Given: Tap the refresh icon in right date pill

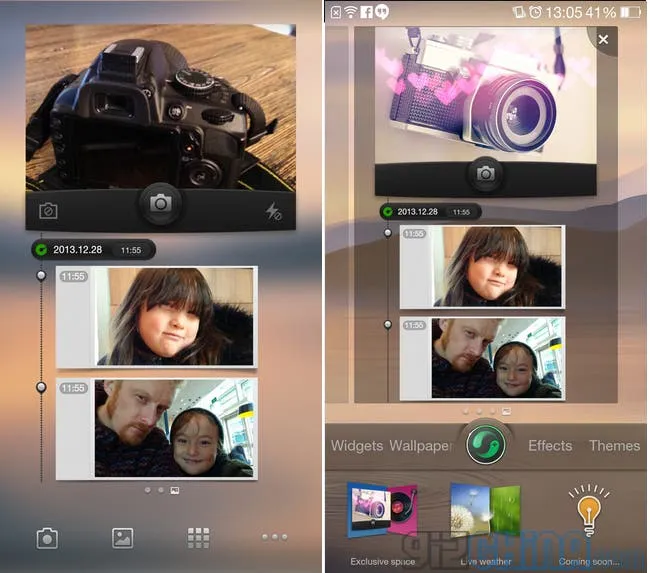Looking at the screenshot, I should click(x=388, y=212).
